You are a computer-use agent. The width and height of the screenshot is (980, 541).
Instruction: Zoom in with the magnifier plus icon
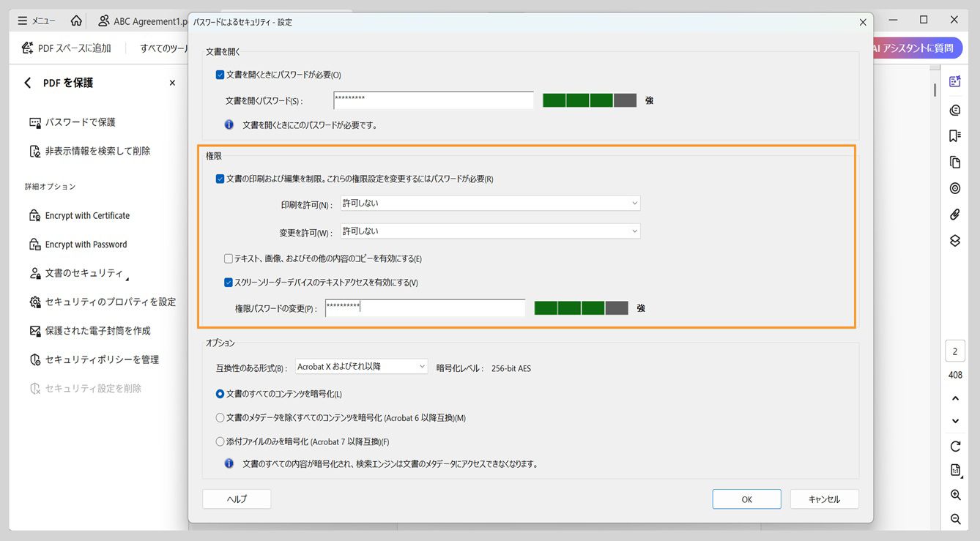pos(955,495)
